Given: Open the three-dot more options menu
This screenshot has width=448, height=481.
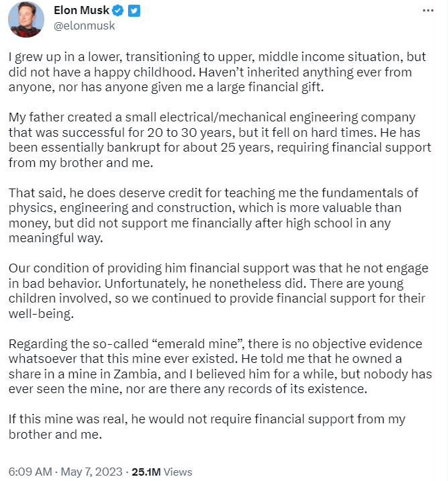Looking at the screenshot, I should (x=428, y=11).
